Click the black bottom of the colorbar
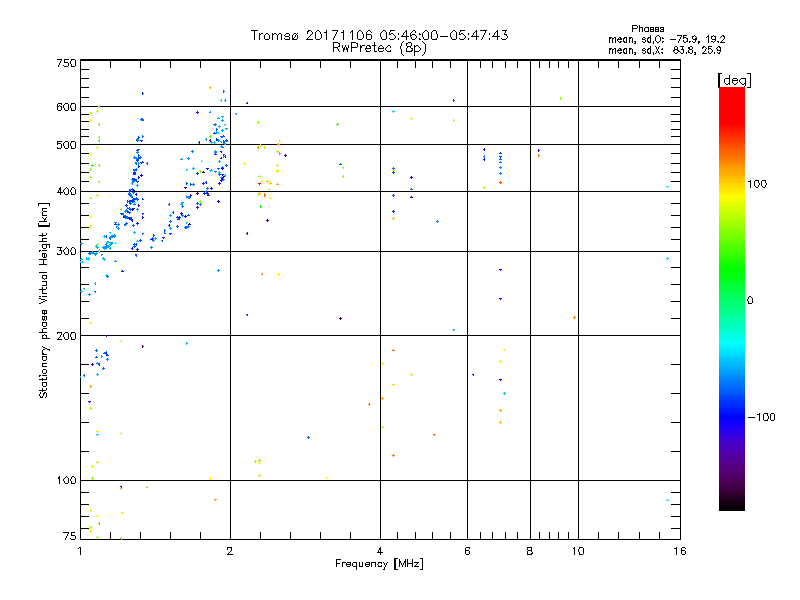Screen dimensions: 800x600 click(732, 504)
